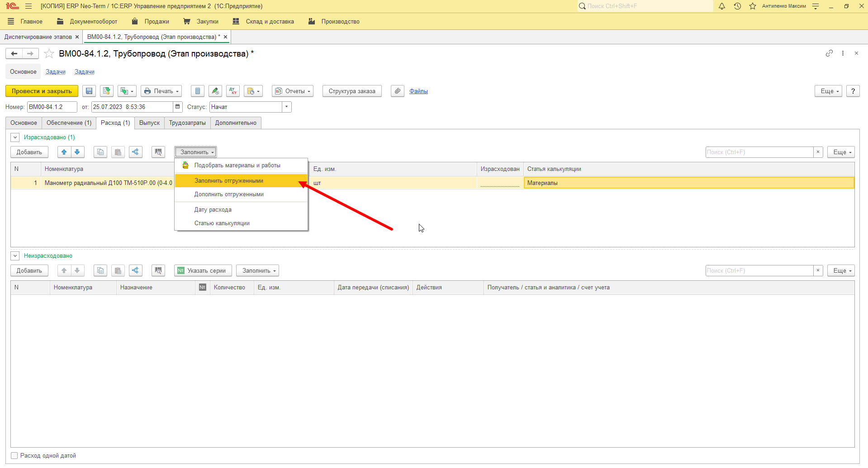Click the document movements list icon

pos(198,91)
